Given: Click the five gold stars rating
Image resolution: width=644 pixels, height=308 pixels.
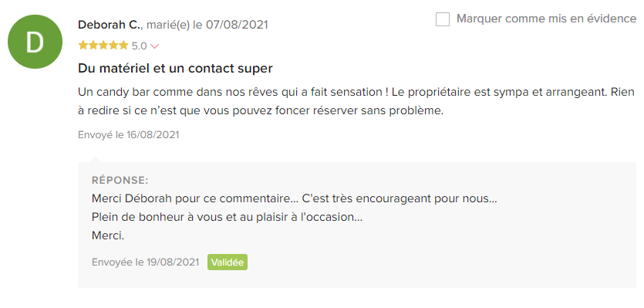Looking at the screenshot, I should (x=103, y=46).
